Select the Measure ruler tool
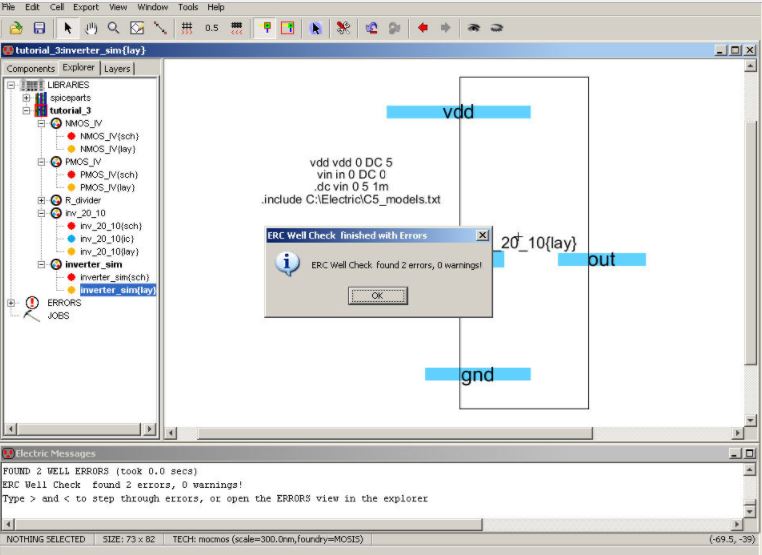This screenshot has width=762, height=555. coord(160,28)
